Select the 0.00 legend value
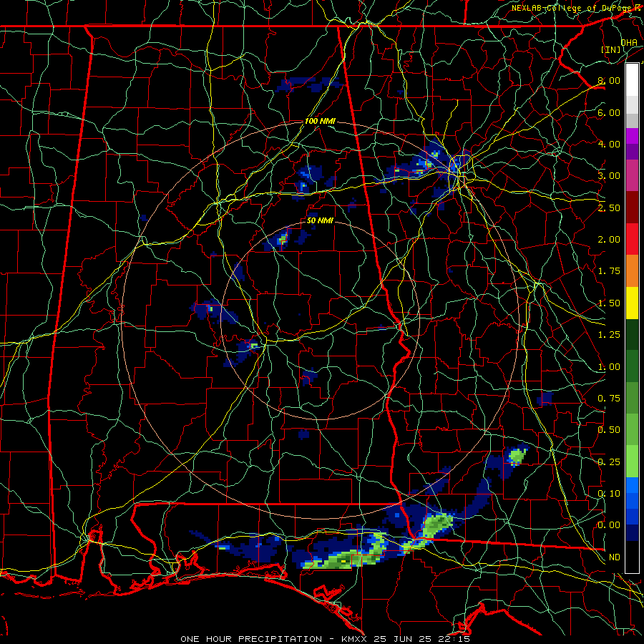This screenshot has height=644, width=644. click(609, 525)
